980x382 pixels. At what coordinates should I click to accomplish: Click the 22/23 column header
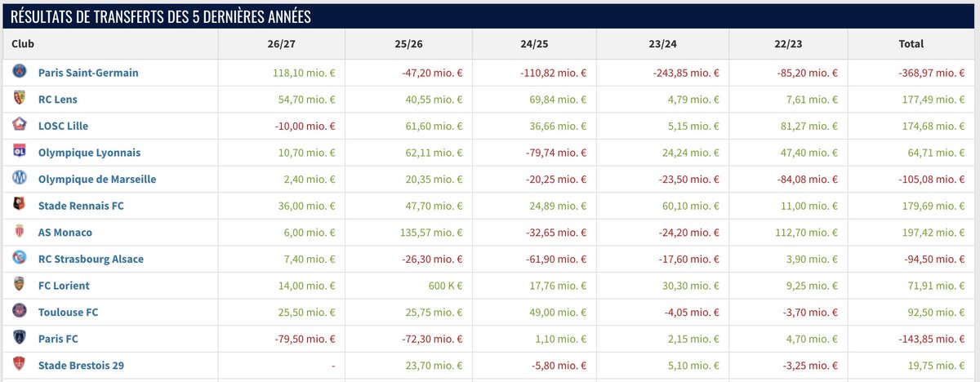pyautogui.click(x=788, y=44)
